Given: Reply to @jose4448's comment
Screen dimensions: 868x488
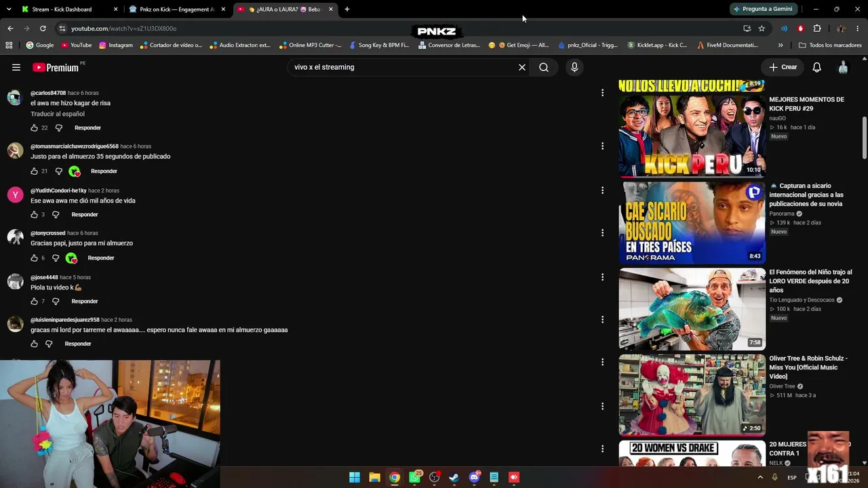Looking at the screenshot, I should [x=85, y=301].
